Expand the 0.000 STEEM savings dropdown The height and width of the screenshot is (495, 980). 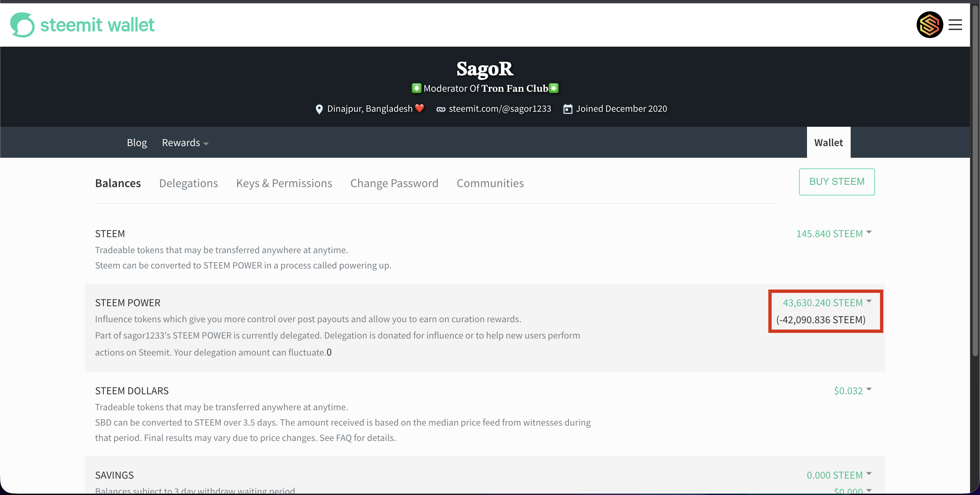(x=839, y=475)
